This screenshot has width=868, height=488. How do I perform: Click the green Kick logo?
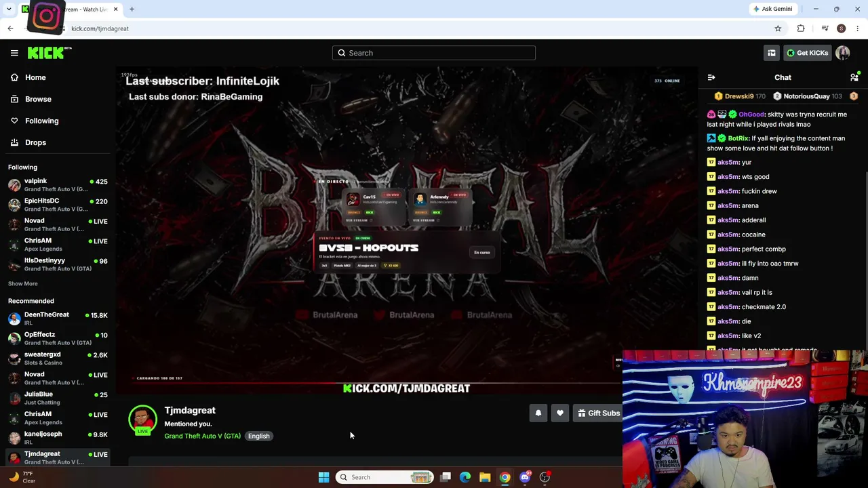tap(49, 53)
